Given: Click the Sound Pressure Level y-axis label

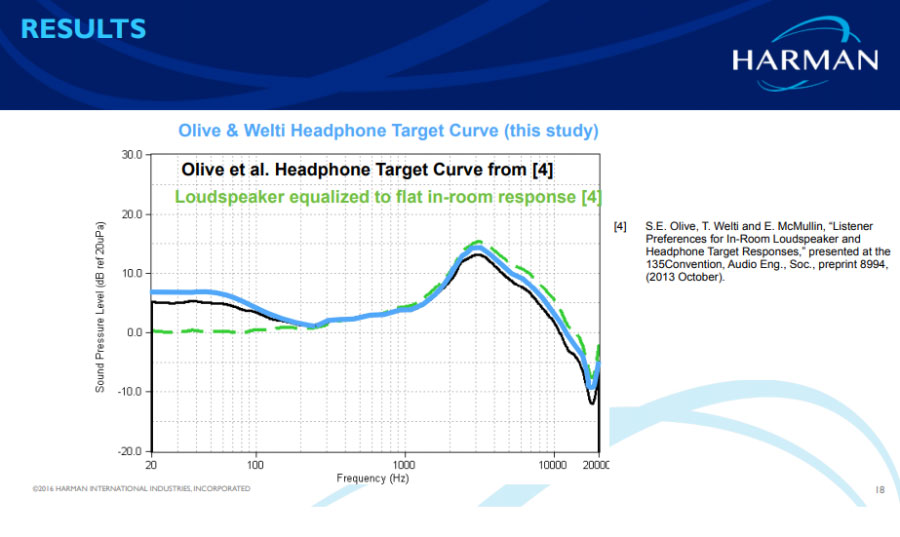Looking at the screenshot, I should click(x=100, y=307).
